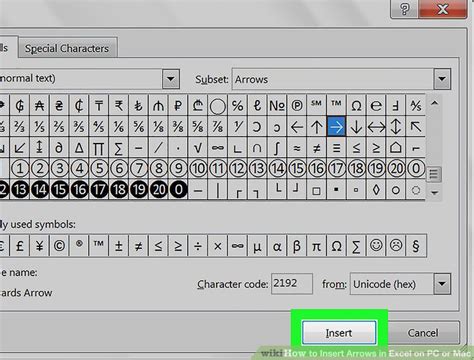This screenshot has width=474, height=360.
Task: Select the partial differential symbol ∂
Action: tap(59, 148)
